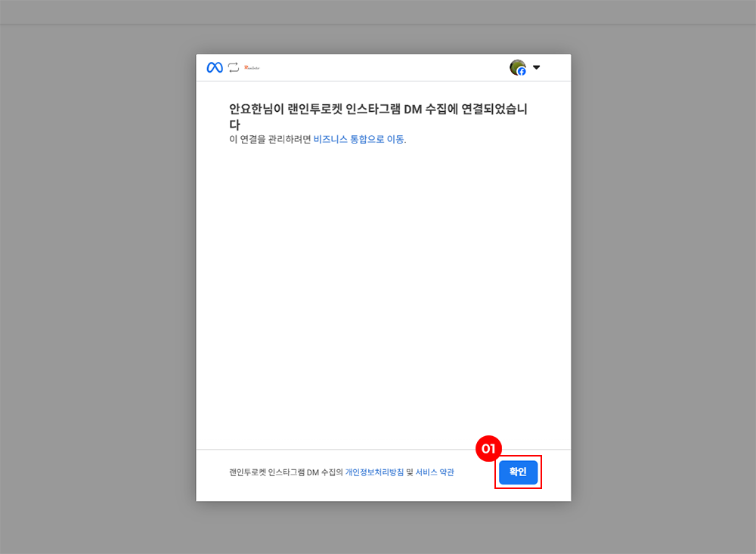
Task: Click the Meta infinity logo
Action: (x=215, y=67)
